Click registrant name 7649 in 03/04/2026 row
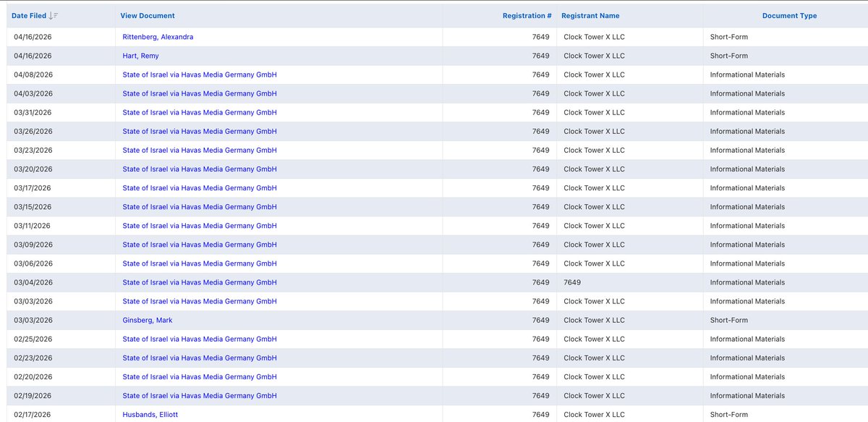This screenshot has height=422, width=868. 572,282
